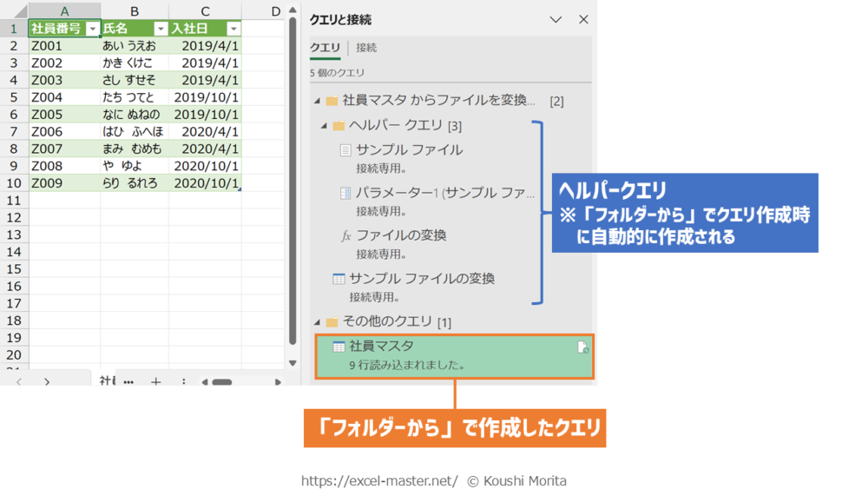
Task: Click the 社員マスタ table icon
Action: click(339, 347)
